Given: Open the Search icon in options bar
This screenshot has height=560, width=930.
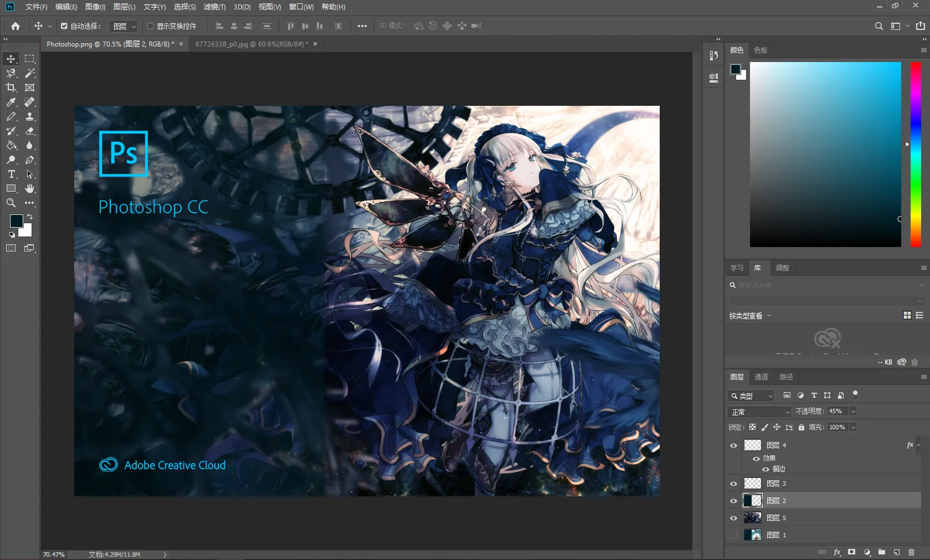Looking at the screenshot, I should coord(878,26).
